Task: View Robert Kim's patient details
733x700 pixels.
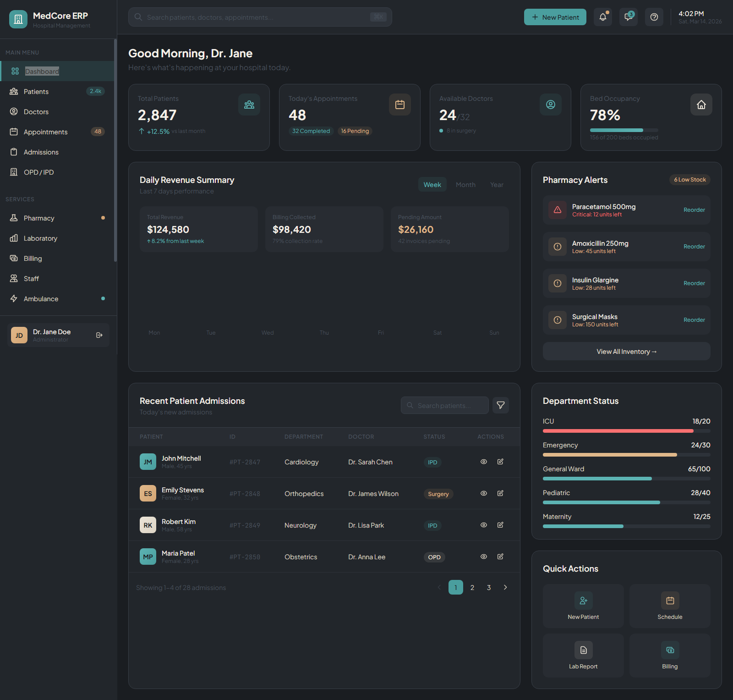Action: coord(483,525)
